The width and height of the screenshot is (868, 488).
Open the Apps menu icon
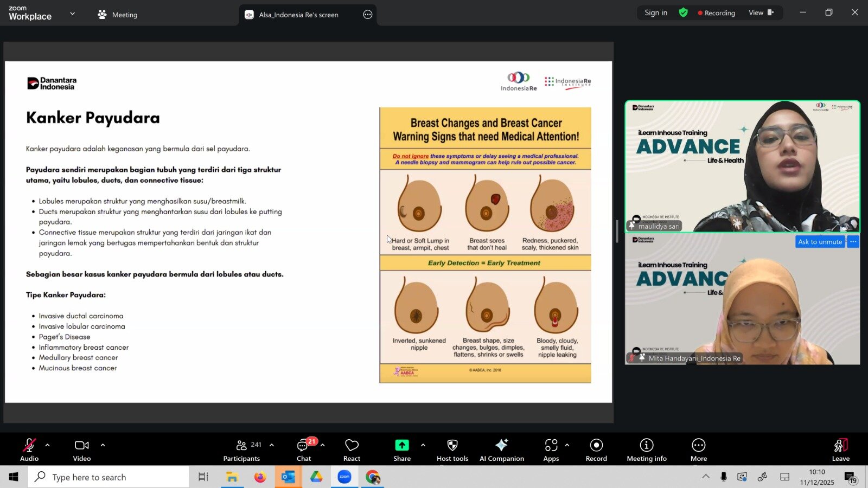[551, 450]
